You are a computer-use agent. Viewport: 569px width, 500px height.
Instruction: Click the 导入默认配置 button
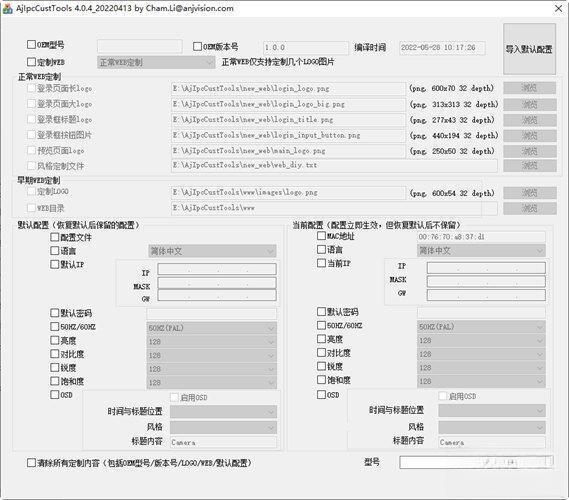tap(529, 49)
